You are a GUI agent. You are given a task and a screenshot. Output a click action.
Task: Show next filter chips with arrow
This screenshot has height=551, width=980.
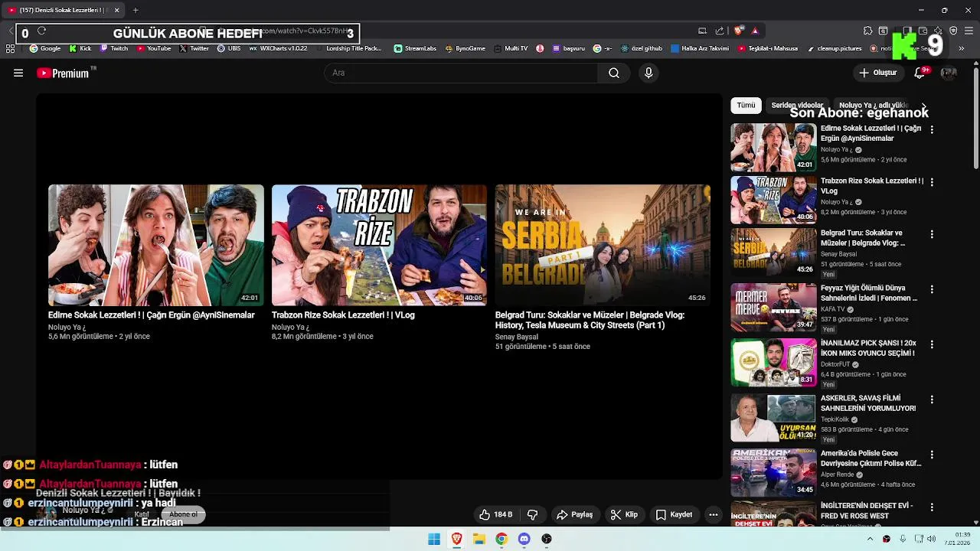click(x=923, y=106)
